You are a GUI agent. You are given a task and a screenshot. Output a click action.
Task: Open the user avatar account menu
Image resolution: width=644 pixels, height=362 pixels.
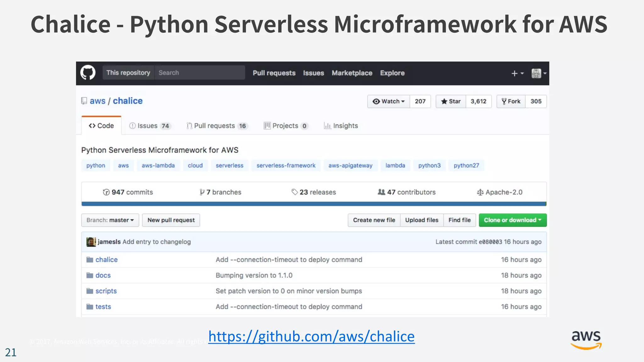coord(539,73)
